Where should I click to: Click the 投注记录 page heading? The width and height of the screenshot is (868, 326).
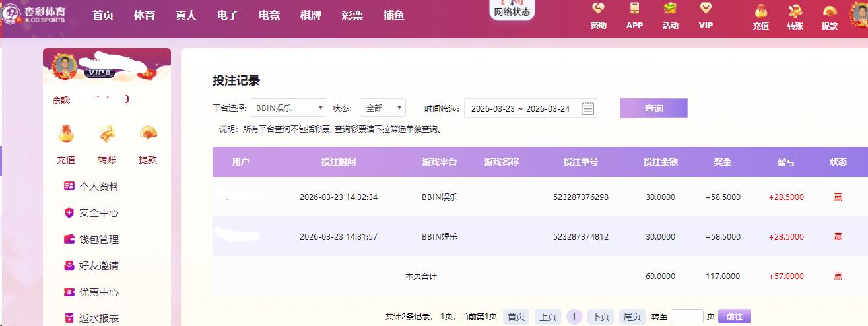(x=236, y=81)
